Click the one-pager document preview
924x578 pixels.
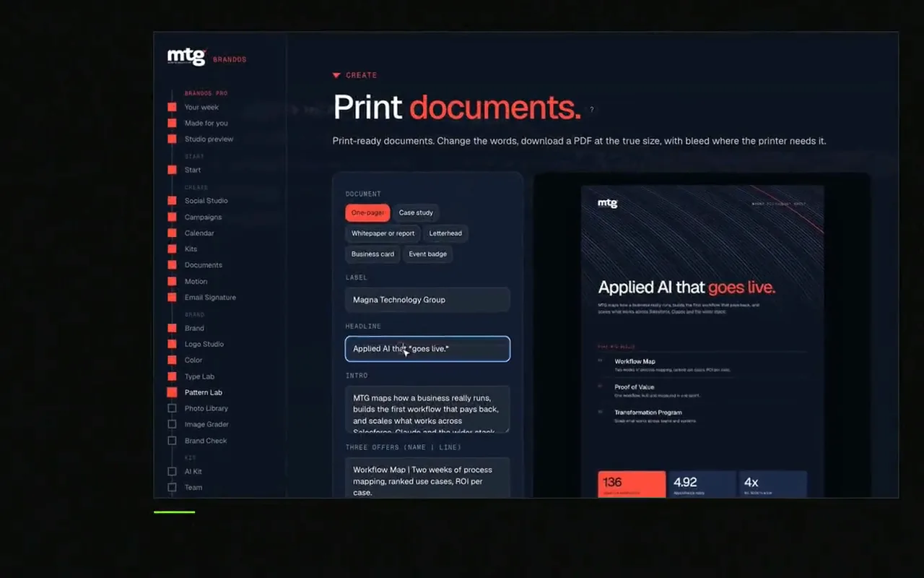(x=702, y=342)
